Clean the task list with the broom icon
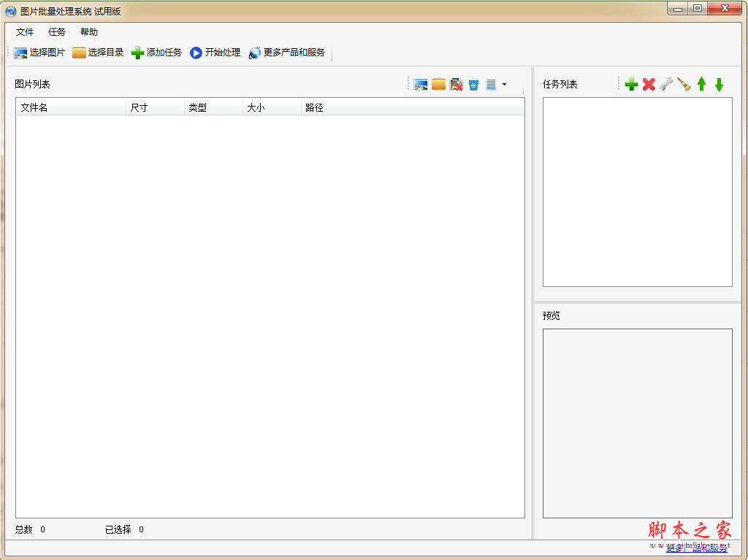748x560 pixels. tap(683, 84)
